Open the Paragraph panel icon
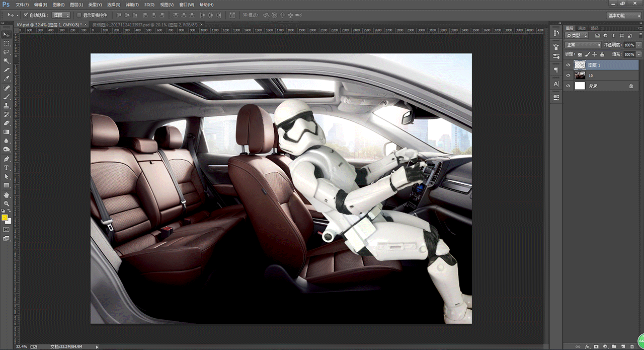 [x=556, y=70]
